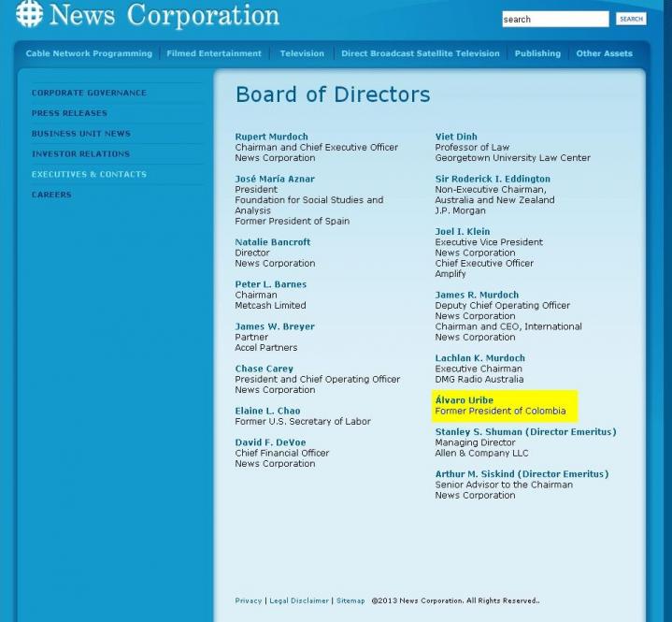The height and width of the screenshot is (622, 672).
Task: Click 'Amplify' under Joel I. Klein
Action: [450, 274]
